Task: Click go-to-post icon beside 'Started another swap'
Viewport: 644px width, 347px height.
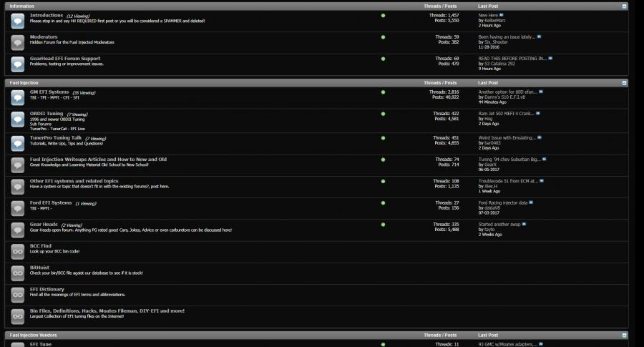Action: point(524,224)
